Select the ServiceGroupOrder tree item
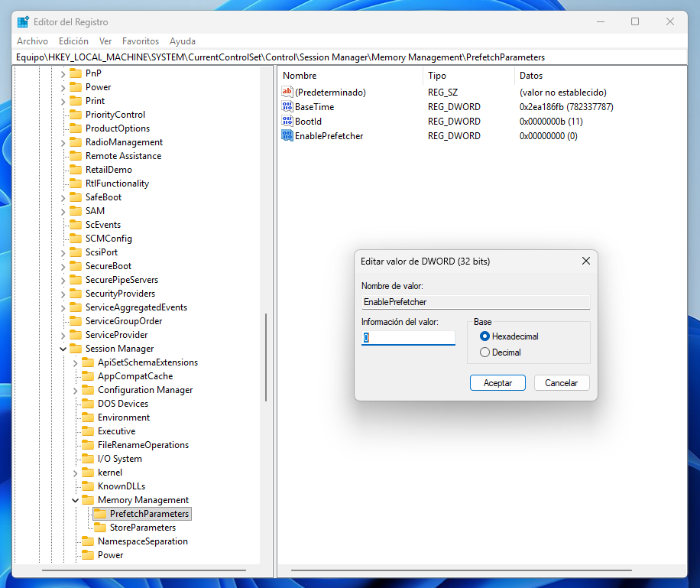 tap(124, 321)
